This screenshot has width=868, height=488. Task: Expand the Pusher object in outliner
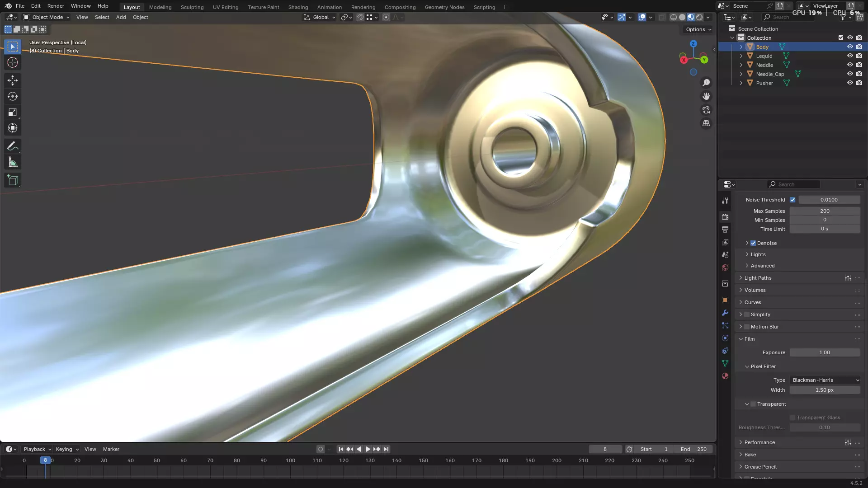(x=741, y=83)
